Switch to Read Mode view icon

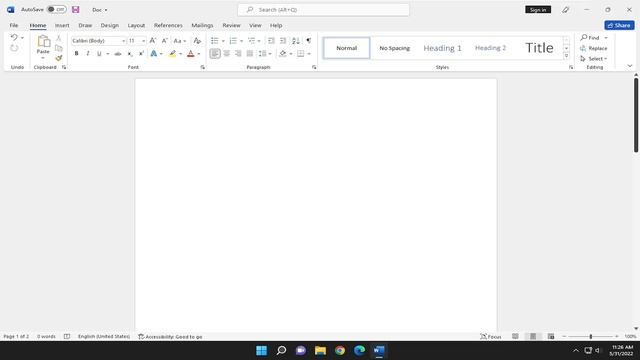516,336
